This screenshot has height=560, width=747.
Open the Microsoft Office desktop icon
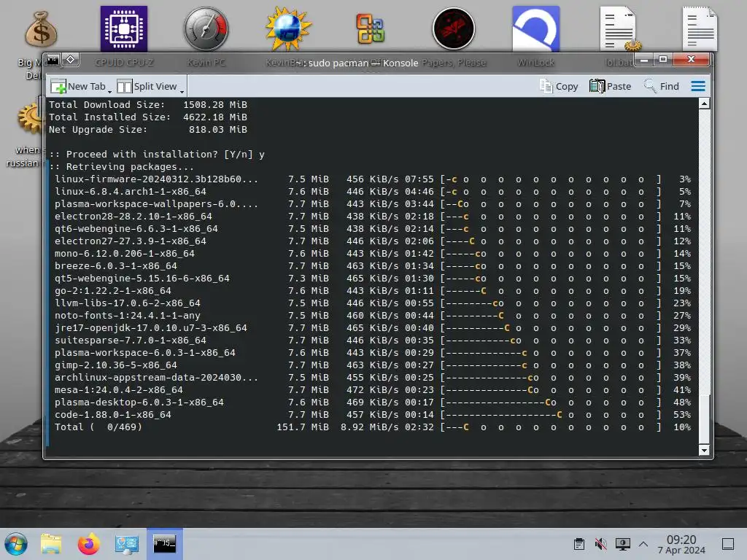(x=371, y=28)
